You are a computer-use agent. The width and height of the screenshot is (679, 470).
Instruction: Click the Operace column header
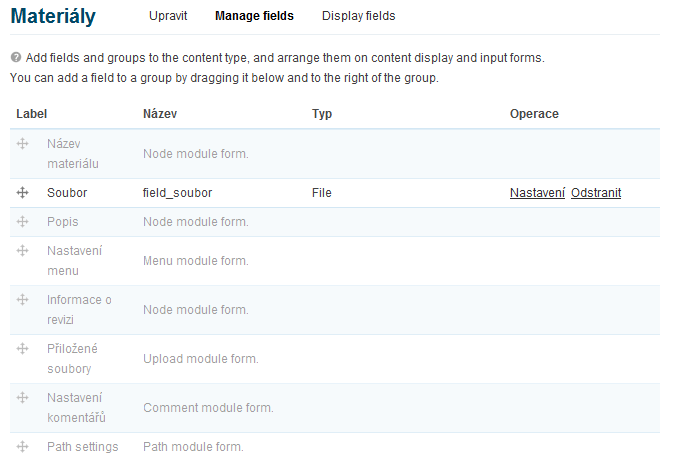point(534,114)
